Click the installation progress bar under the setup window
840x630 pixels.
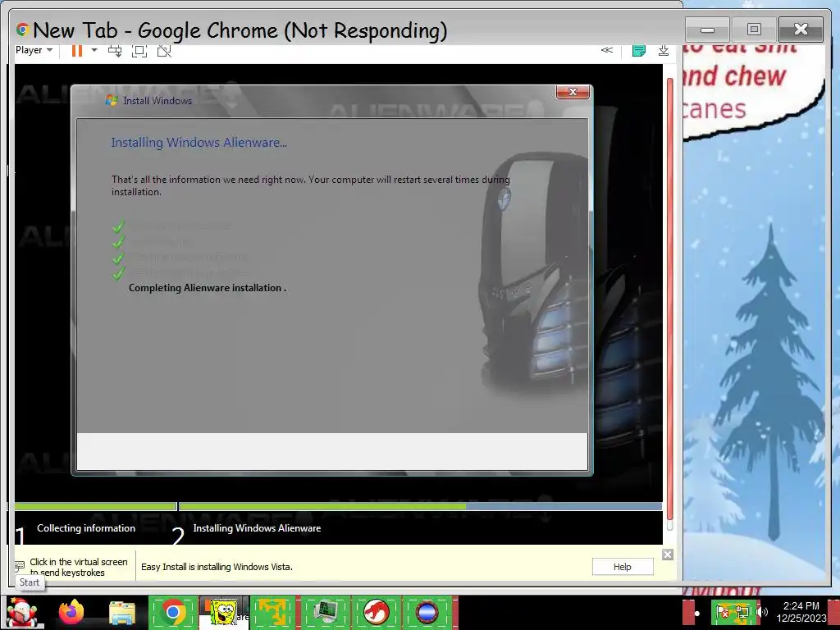click(338, 506)
